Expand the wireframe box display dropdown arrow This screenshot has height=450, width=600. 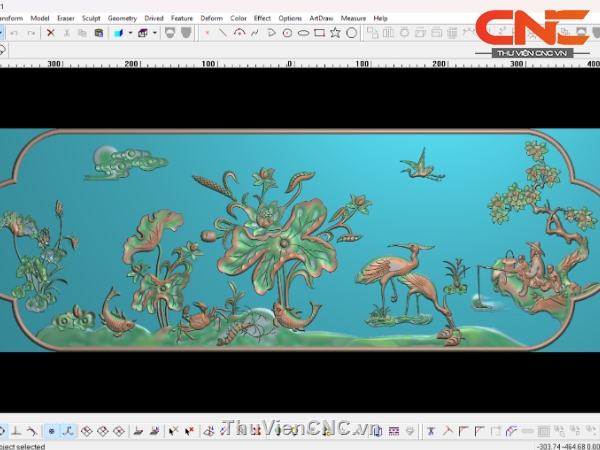[x=154, y=33]
